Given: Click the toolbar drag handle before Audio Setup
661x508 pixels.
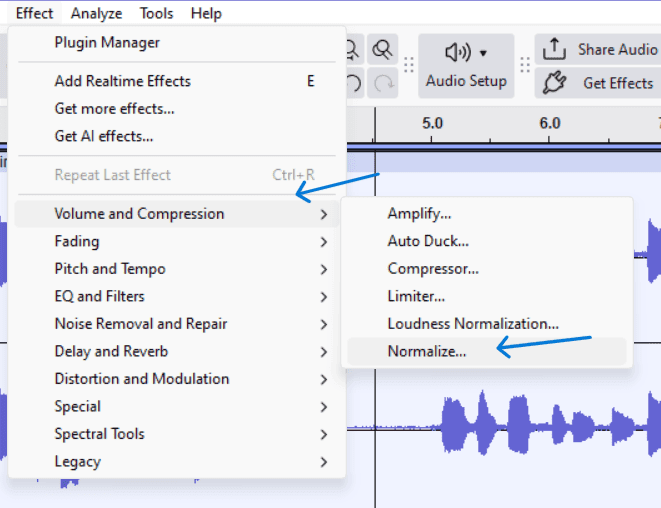Looking at the screenshot, I should click(x=408, y=65).
